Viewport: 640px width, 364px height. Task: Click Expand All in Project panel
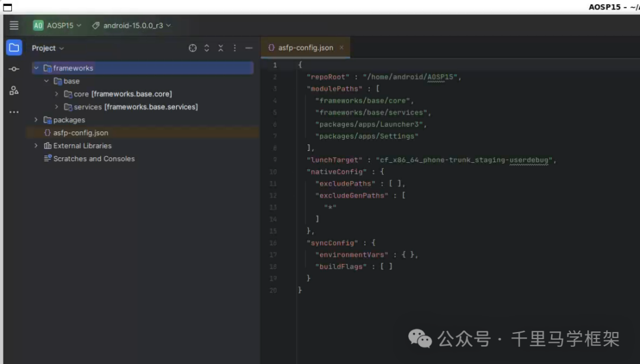tap(207, 48)
